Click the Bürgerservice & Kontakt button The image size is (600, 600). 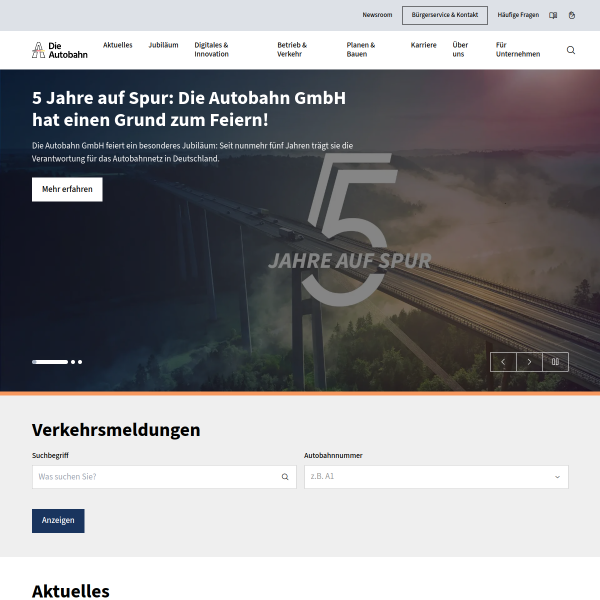click(445, 15)
